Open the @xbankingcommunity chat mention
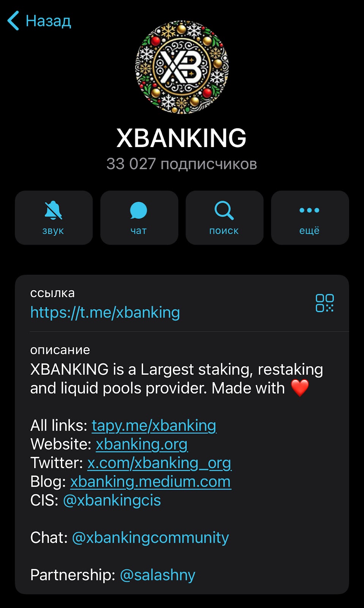This screenshot has height=608, width=364. pyautogui.click(x=151, y=537)
